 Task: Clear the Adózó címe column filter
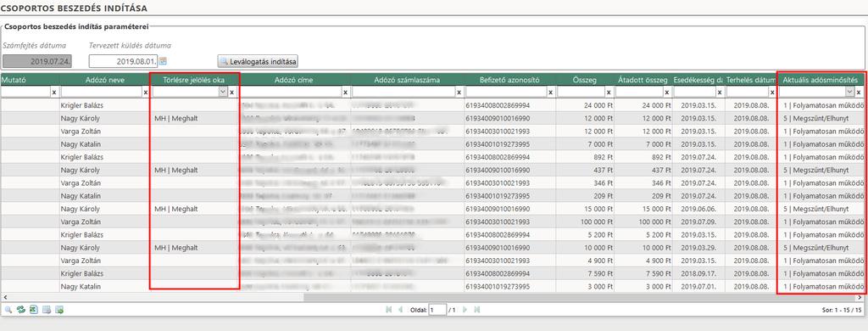click(x=346, y=92)
